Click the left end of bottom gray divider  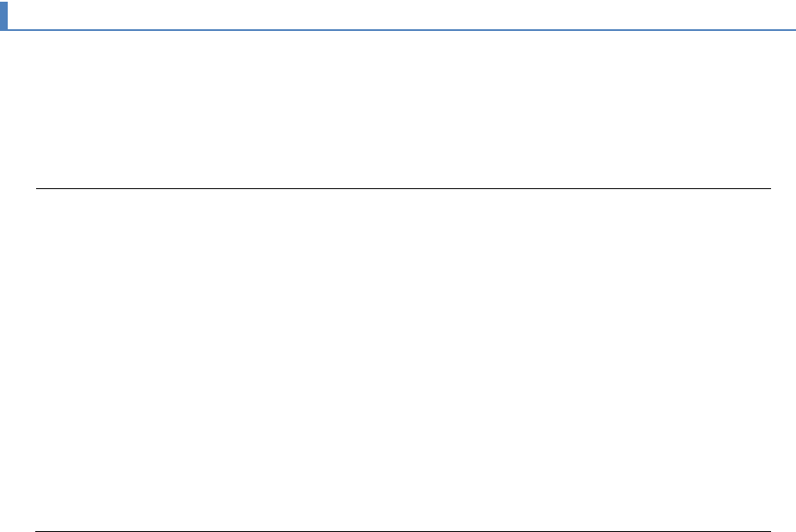(37, 530)
